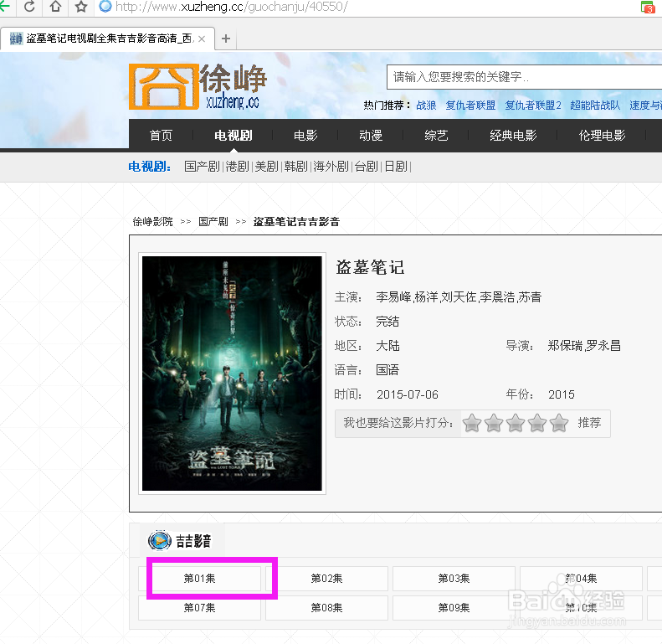
Task: Rate the film four stars
Action: pos(537,423)
